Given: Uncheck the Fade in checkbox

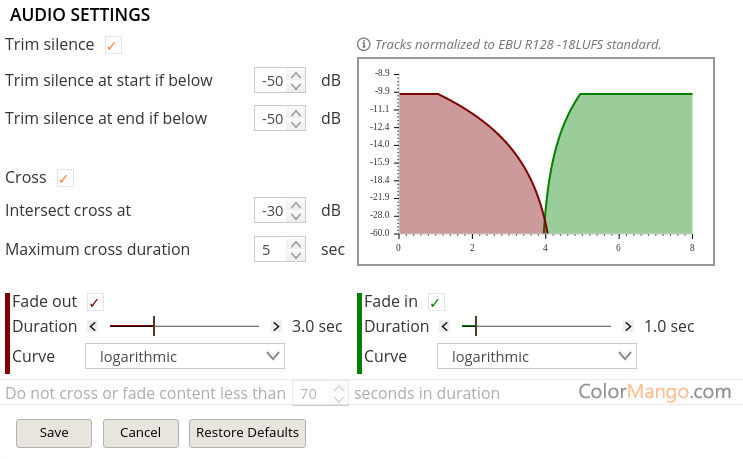Looking at the screenshot, I should [x=435, y=302].
